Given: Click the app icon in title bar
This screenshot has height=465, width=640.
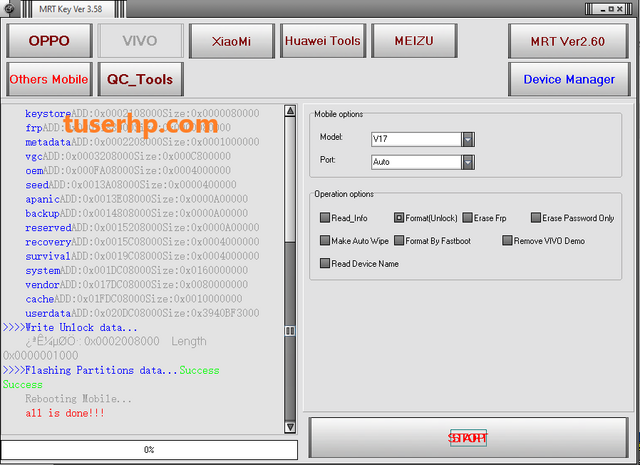Looking at the screenshot, I should click(x=8, y=8).
